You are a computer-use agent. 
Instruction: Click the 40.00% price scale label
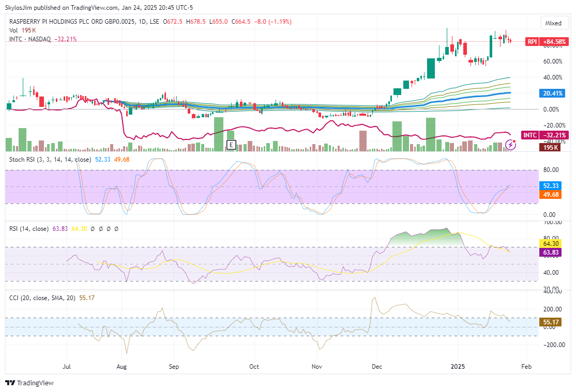pos(553,77)
